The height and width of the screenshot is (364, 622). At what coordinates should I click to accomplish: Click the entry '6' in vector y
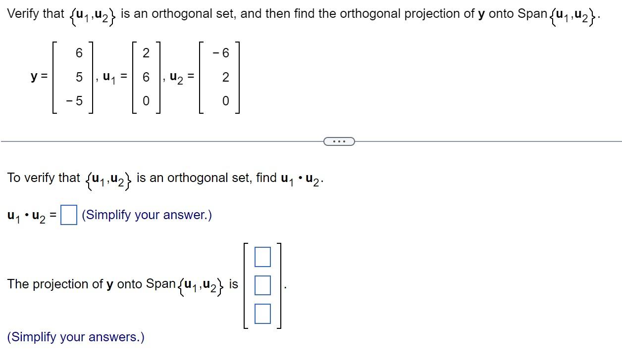[x=78, y=52]
